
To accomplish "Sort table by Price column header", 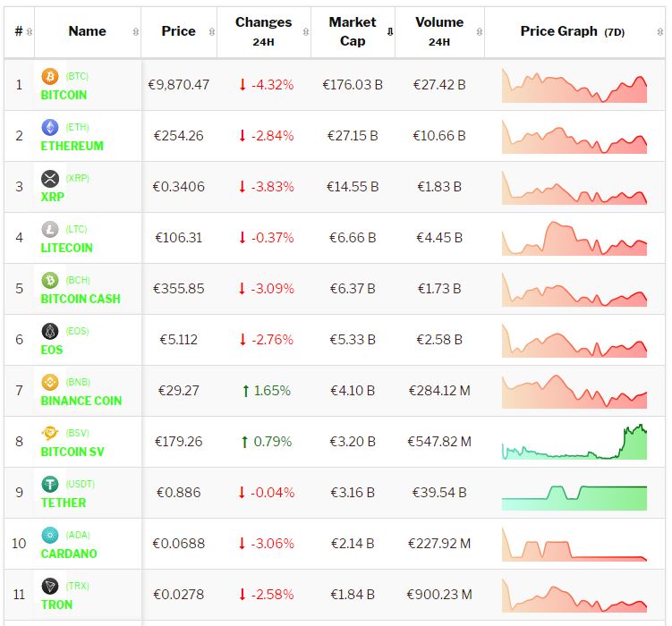I will [178, 31].
